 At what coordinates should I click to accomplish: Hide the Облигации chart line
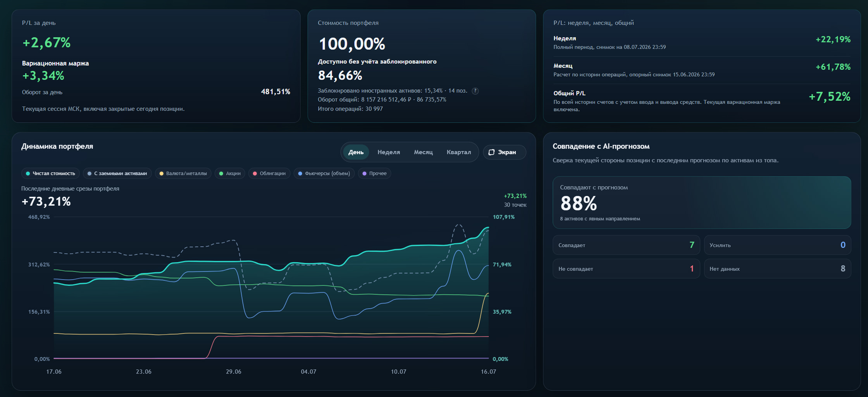pos(269,174)
